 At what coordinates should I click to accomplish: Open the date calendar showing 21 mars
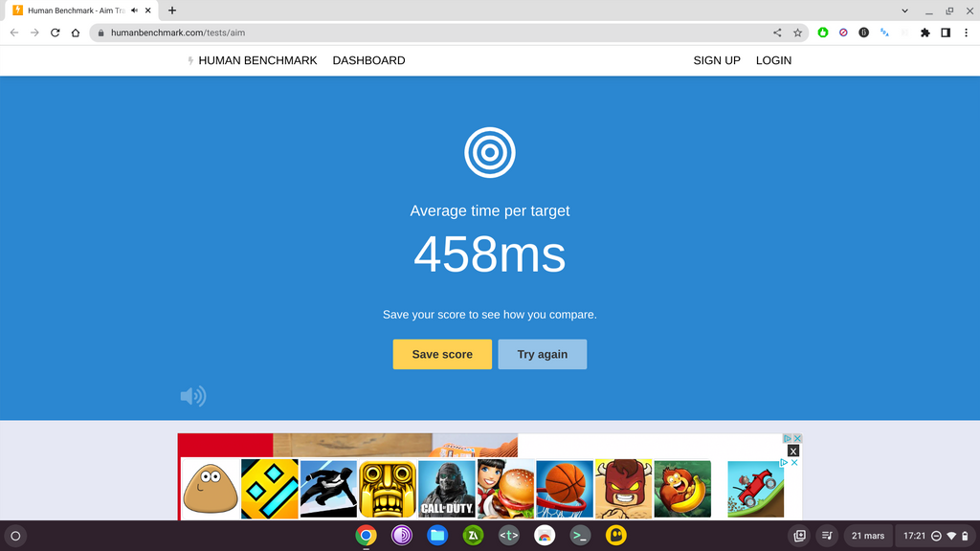(x=868, y=536)
